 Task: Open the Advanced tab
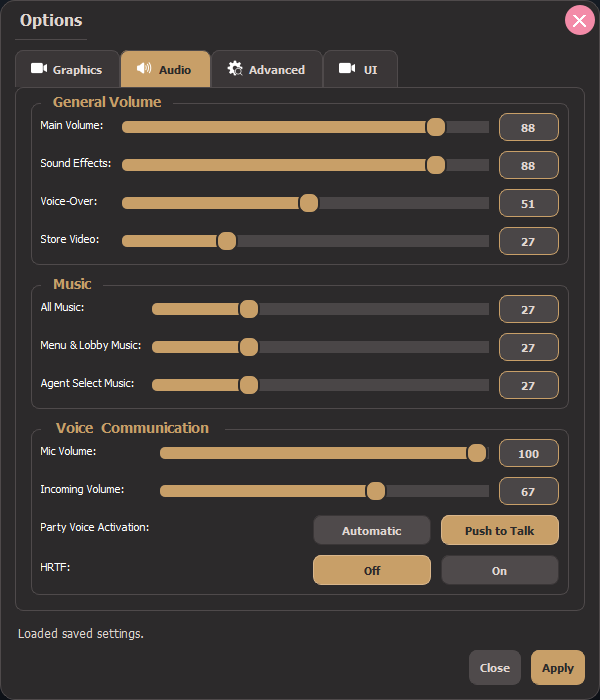267,69
